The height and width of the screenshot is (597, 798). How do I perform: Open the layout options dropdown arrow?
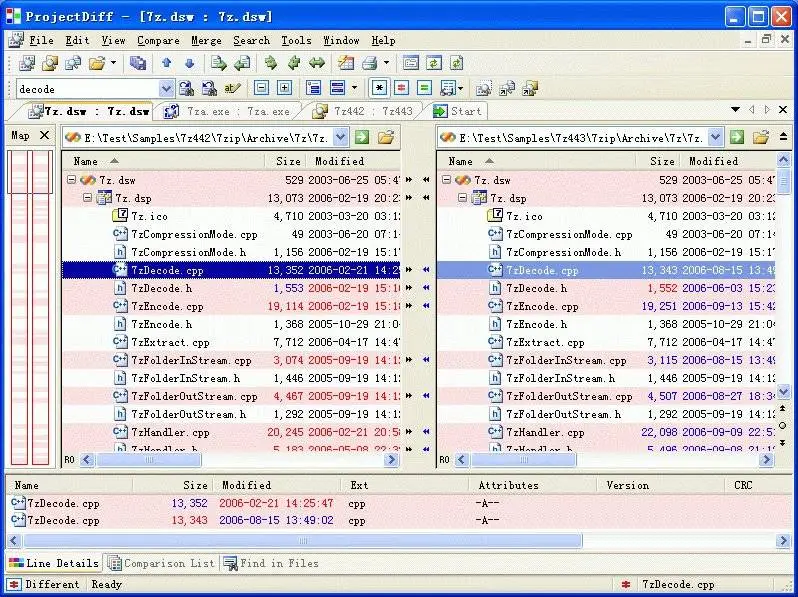[x=354, y=89]
